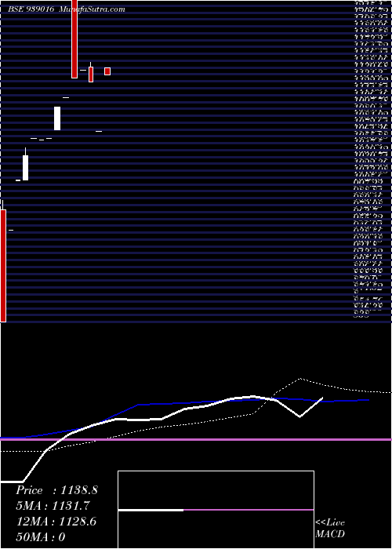The height and width of the screenshot is (549, 392).
Task: Click the pink segment in MACD box
Action: point(249,510)
